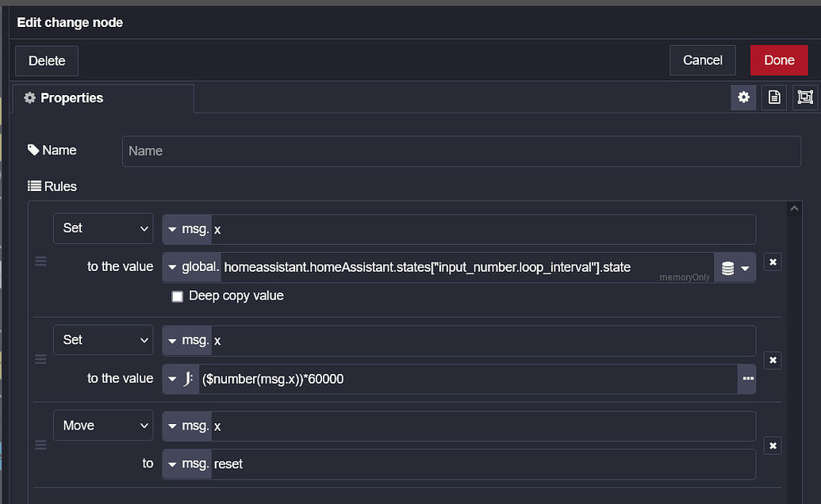Open the global. context type dropdown
Image resolution: width=821 pixels, height=504 pixels.
tap(190, 267)
